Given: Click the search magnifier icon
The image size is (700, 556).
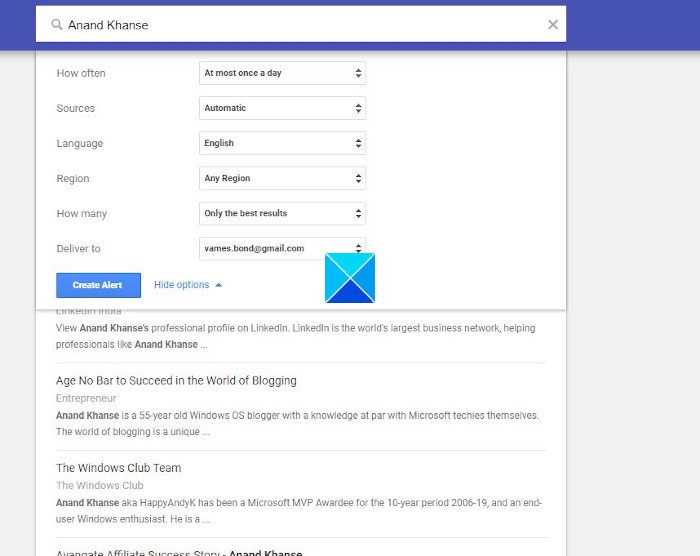Looking at the screenshot, I should tap(56, 24).
